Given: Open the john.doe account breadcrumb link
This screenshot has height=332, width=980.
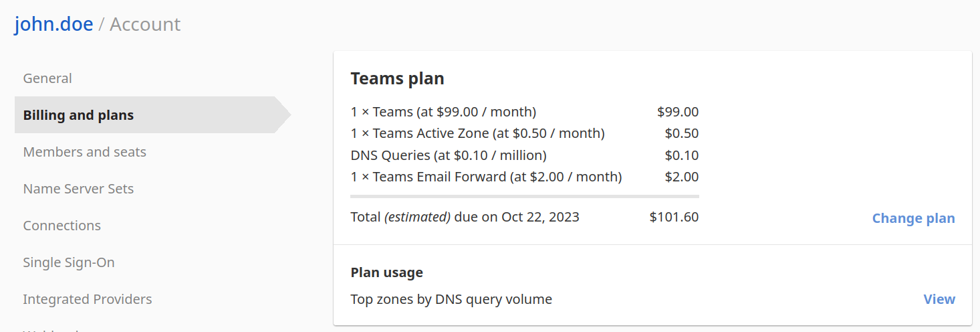Looking at the screenshot, I should (x=53, y=24).
